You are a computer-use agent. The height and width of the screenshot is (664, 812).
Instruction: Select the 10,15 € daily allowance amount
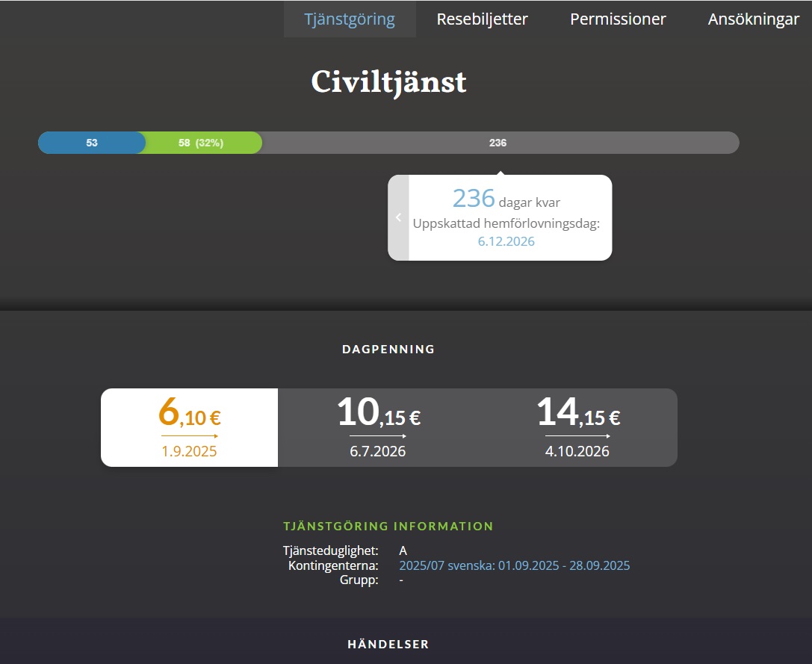pyautogui.click(x=378, y=412)
